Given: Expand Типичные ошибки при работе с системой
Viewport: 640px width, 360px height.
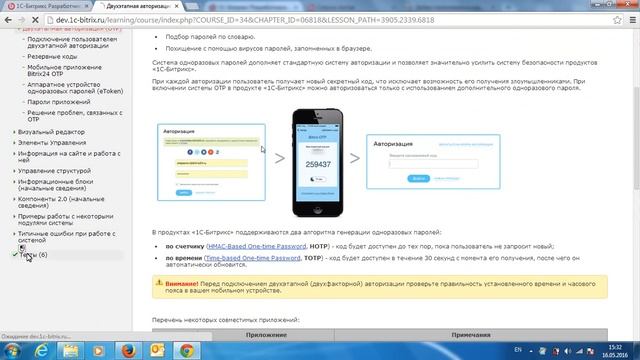Looking at the screenshot, I should pos(67,237).
